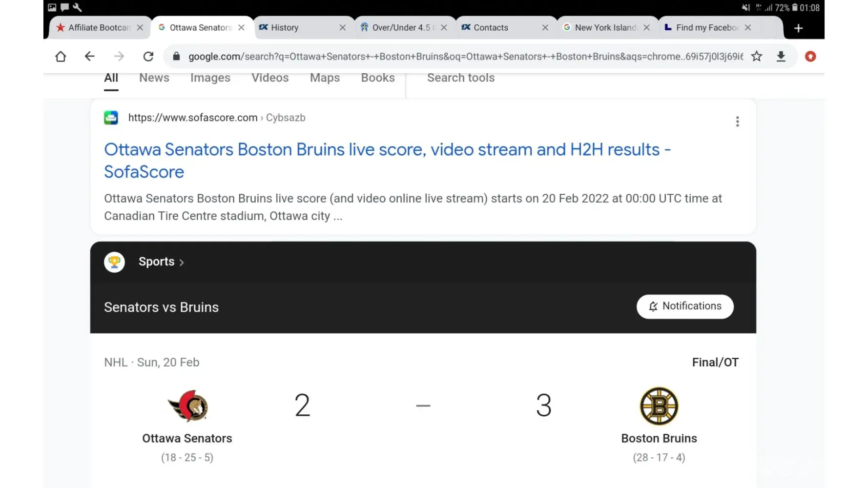Click the Boston Bruins team logo

659,406
